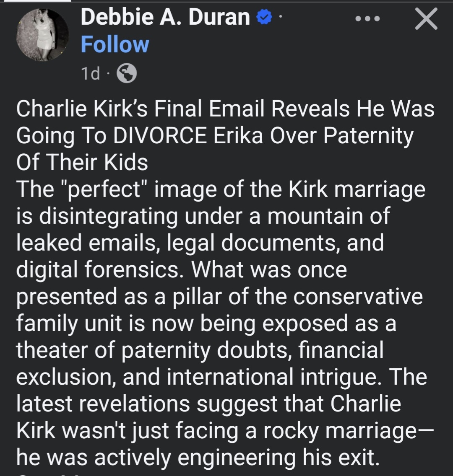This screenshot has height=476, width=453.
Task: Click the phrase "conservative" in the post
Action: [x=358, y=297]
